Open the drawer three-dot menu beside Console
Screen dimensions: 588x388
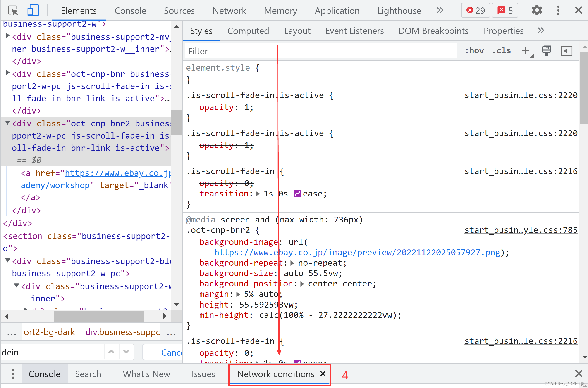[13, 374]
